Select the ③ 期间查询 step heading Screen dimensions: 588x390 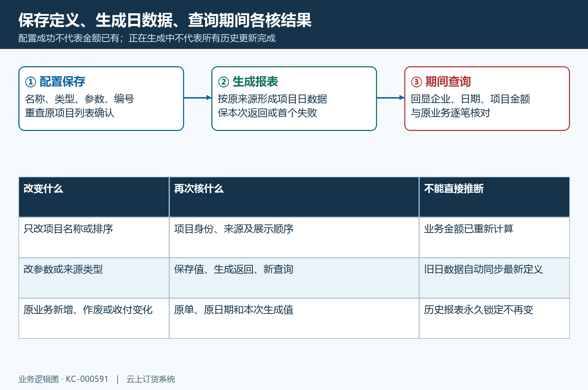(441, 82)
